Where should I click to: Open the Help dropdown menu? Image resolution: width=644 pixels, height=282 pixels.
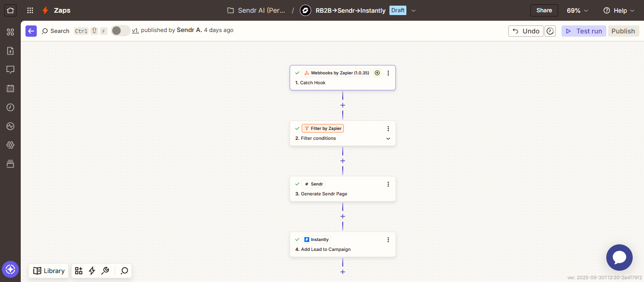(619, 10)
